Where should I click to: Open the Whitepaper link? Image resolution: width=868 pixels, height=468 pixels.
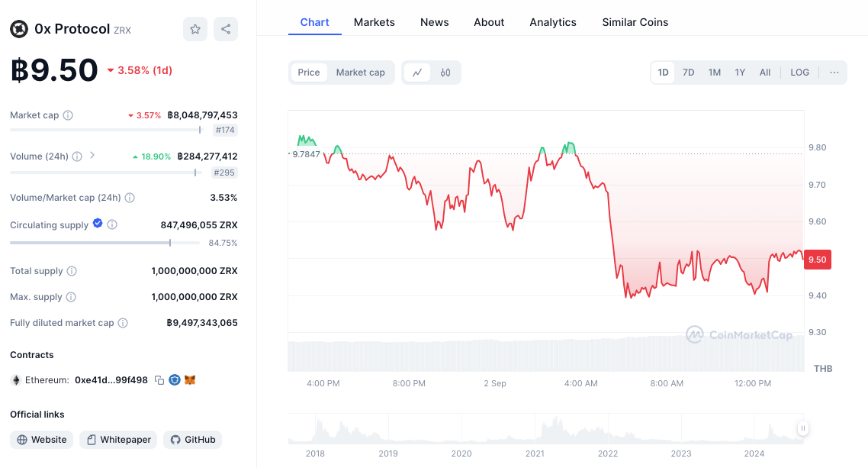118,440
